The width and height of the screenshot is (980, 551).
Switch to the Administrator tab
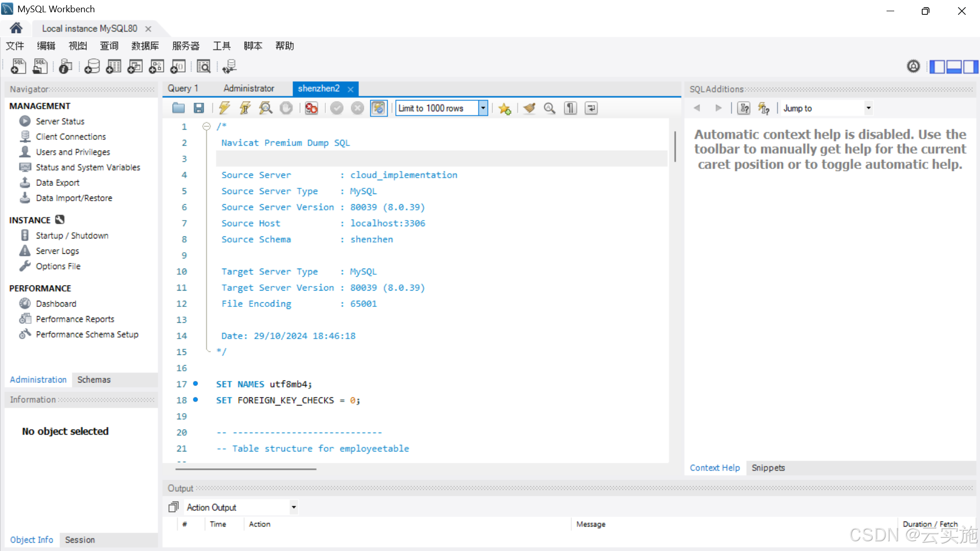pos(249,88)
